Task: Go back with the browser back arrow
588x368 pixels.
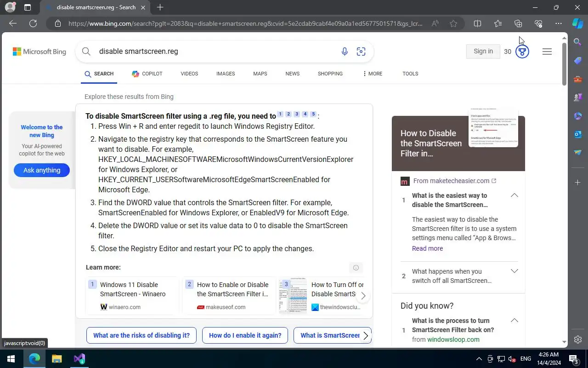Action: 13,23
